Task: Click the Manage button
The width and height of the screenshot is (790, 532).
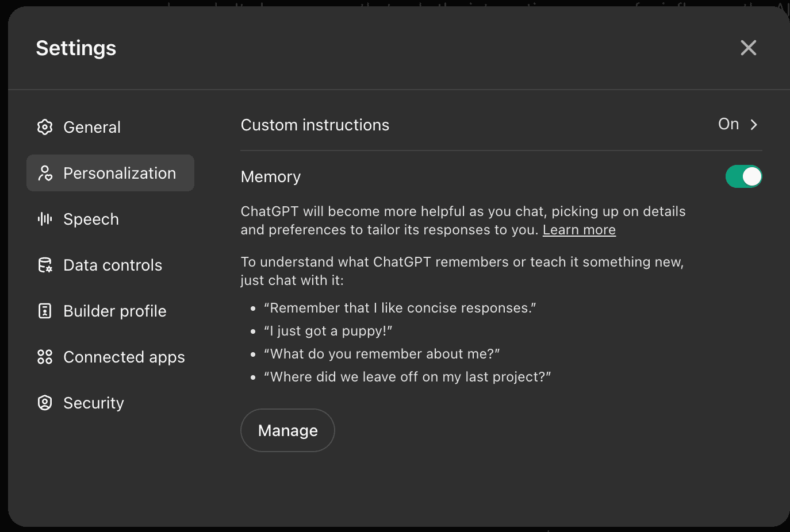Action: [287, 430]
